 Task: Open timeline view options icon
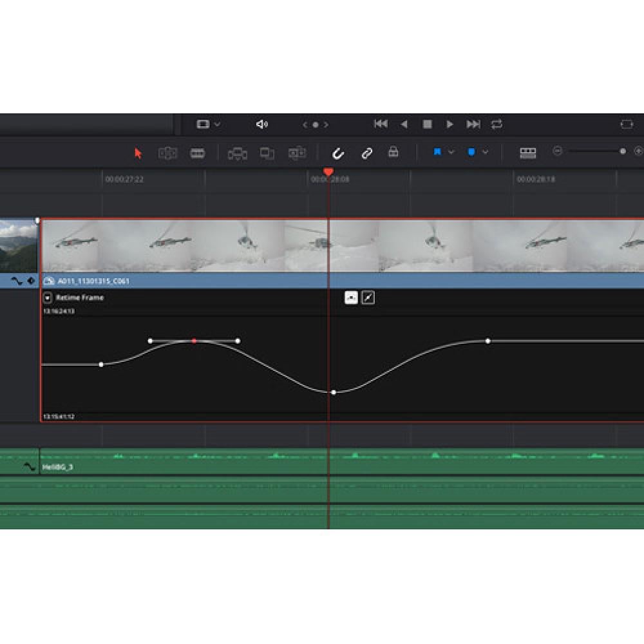pos(528,153)
